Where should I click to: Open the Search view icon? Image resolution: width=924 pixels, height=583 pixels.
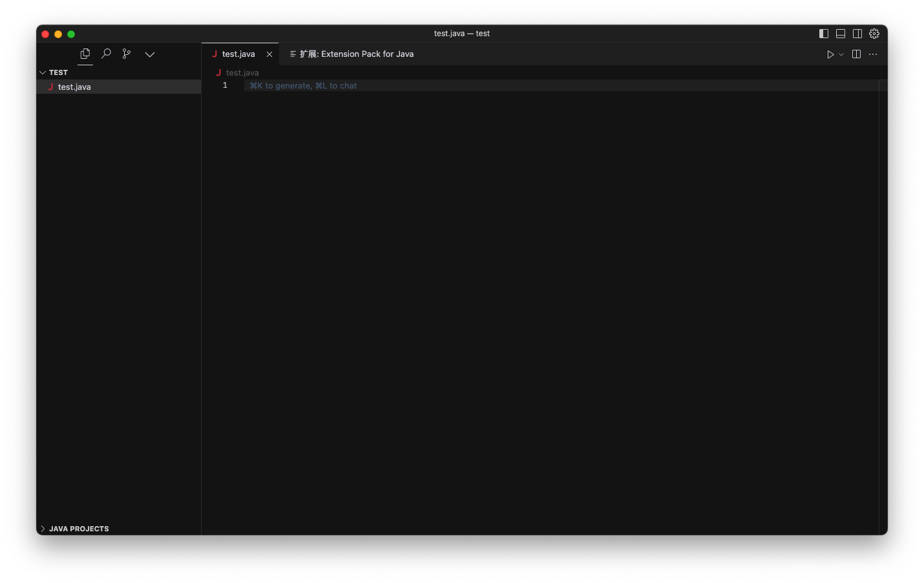pyautogui.click(x=106, y=54)
